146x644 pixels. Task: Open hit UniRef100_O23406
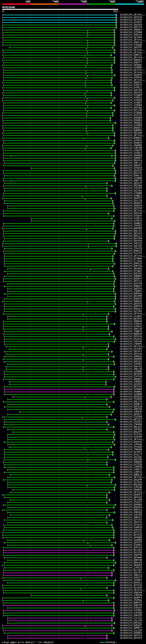pos(131,20)
